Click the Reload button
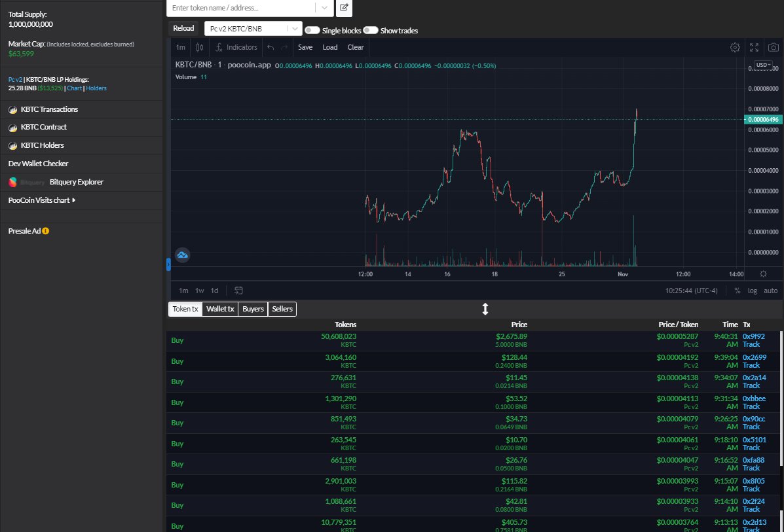The image size is (784, 532). click(x=183, y=29)
